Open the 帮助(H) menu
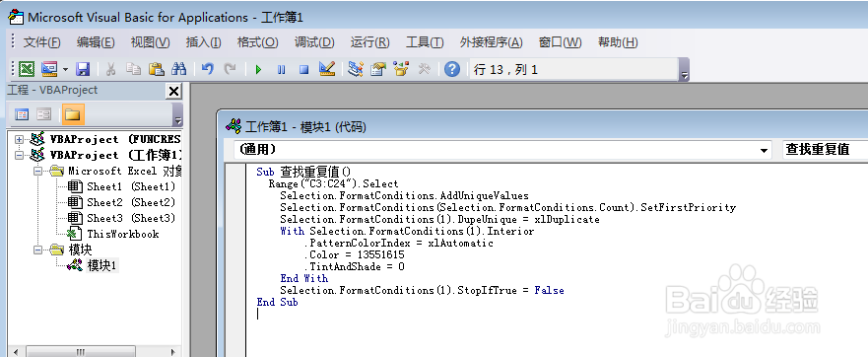 point(618,42)
